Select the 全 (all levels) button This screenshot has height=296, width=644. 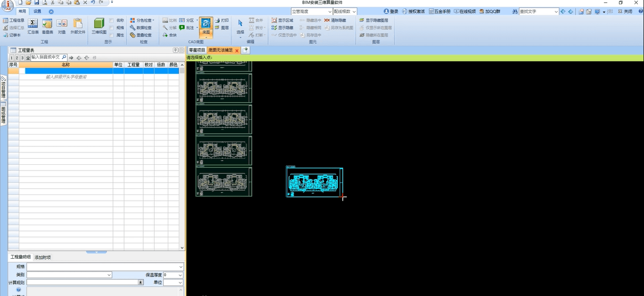[x=28, y=58]
